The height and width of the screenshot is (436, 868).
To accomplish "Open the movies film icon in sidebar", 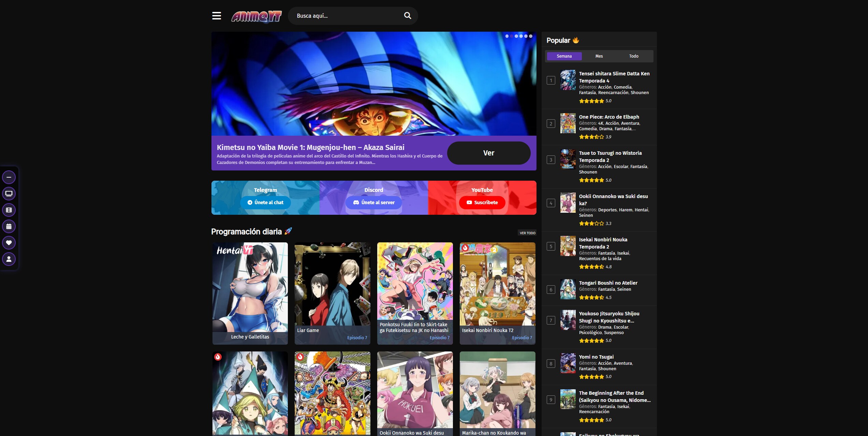I will click(9, 210).
